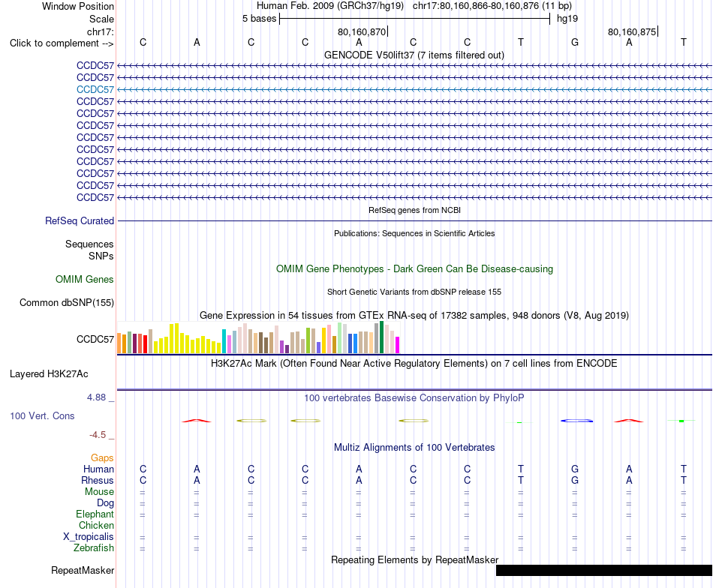Click the '-4.5' PhyloP lower scale value
Viewport: 713px width, 588px height.
[98, 435]
